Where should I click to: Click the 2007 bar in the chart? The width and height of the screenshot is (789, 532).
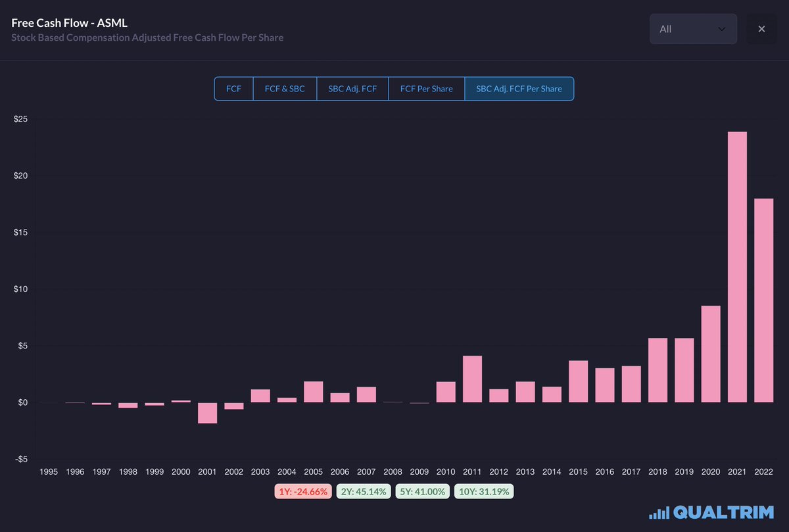[366, 395]
